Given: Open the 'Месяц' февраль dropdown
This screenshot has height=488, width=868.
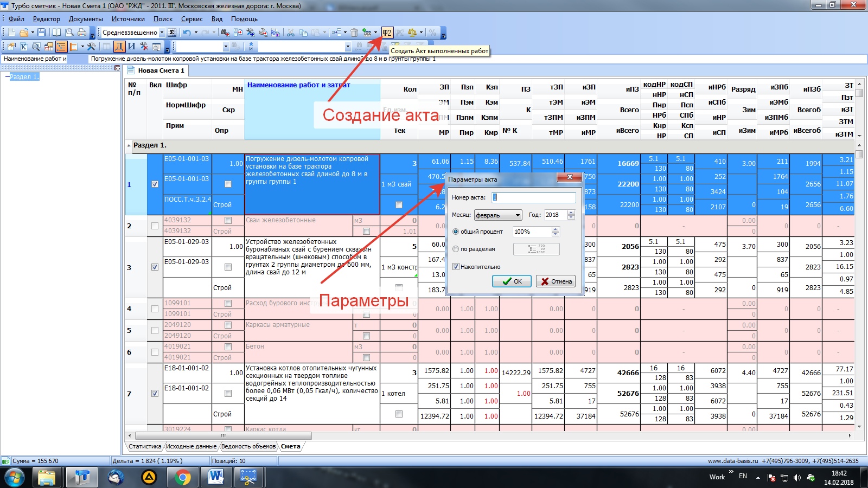Looking at the screenshot, I should [498, 215].
